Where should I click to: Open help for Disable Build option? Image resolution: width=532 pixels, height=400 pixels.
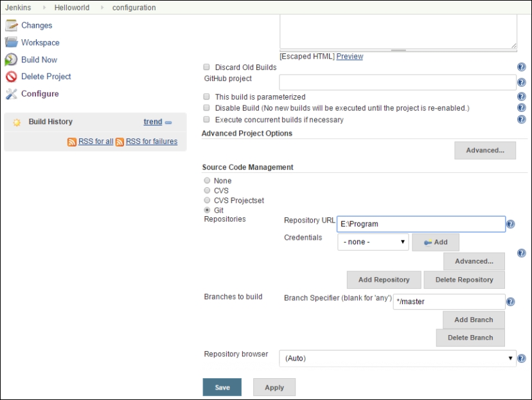522,107
